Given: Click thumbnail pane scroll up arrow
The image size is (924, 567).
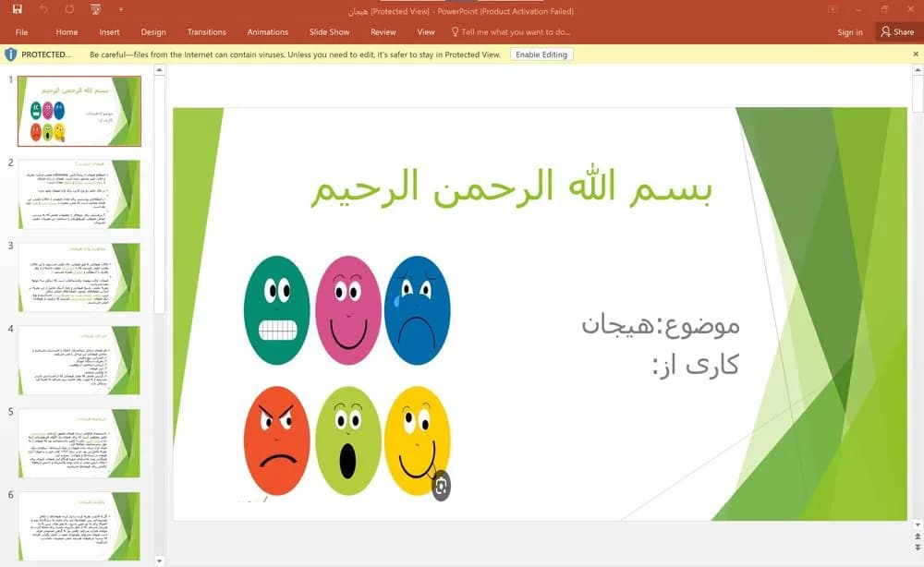Looking at the screenshot, I should pyautogui.click(x=159, y=70).
